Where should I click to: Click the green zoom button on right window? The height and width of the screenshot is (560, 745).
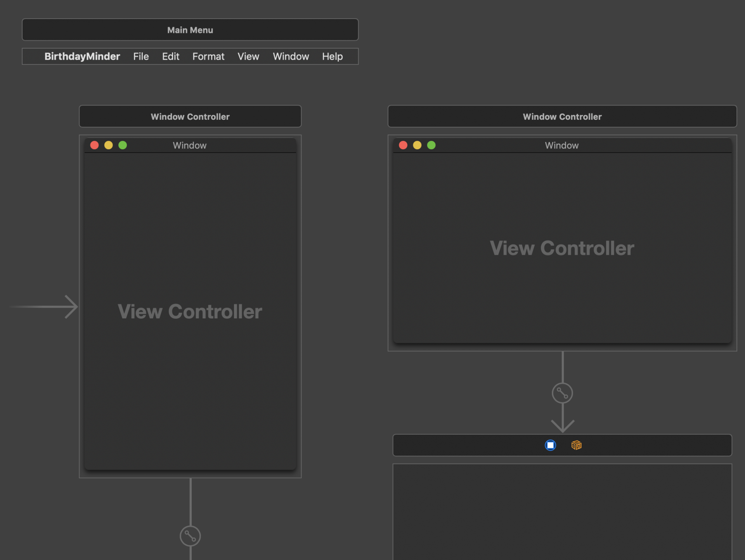431,145
